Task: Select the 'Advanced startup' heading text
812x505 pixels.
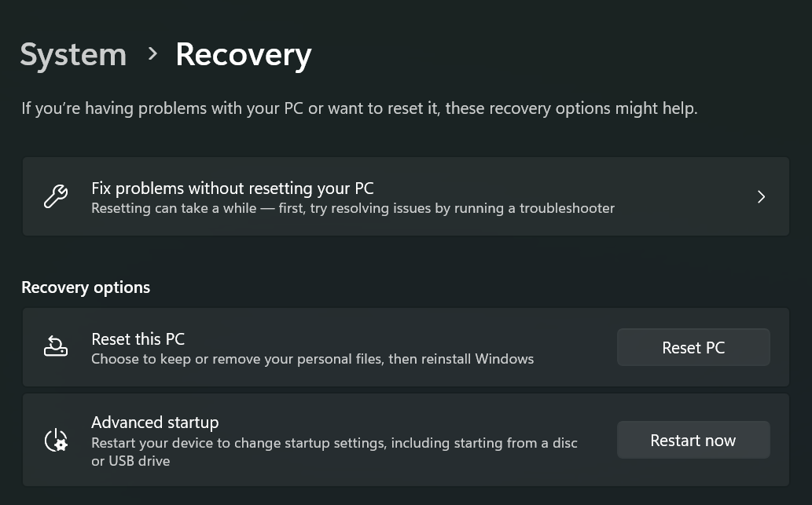Action: [x=155, y=423]
